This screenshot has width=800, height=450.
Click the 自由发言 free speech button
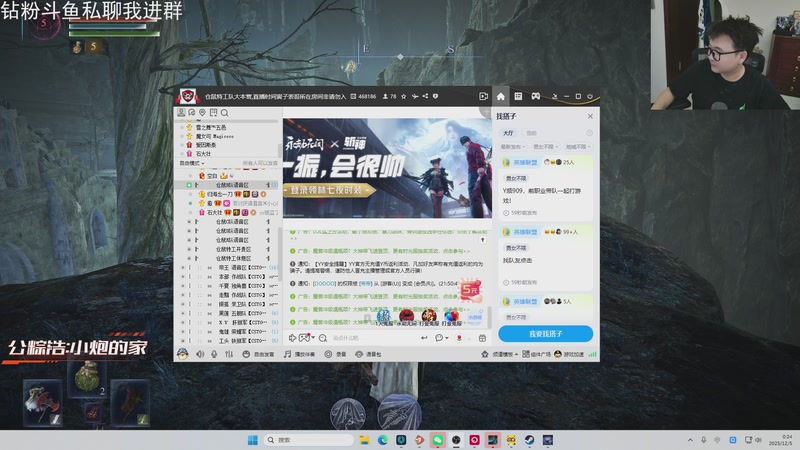tap(258, 354)
